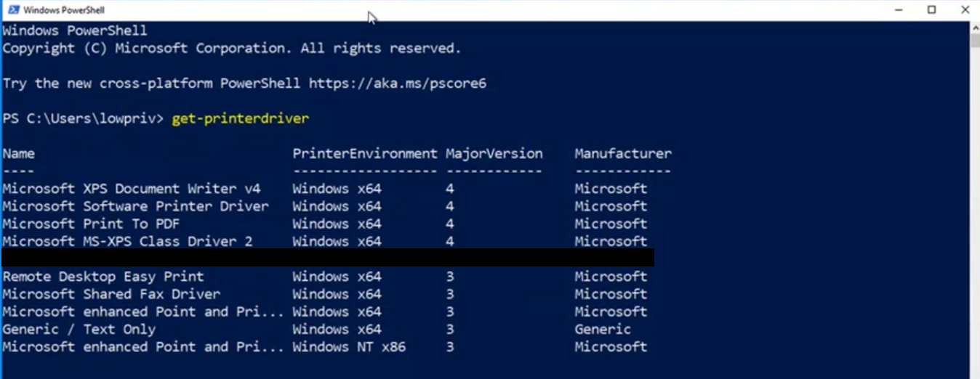The image size is (980, 379).
Task: Minimize the PowerShell window
Action: tap(899, 10)
